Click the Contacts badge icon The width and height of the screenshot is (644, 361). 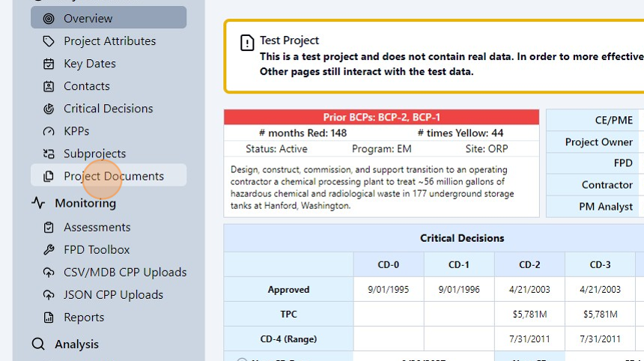(49, 86)
